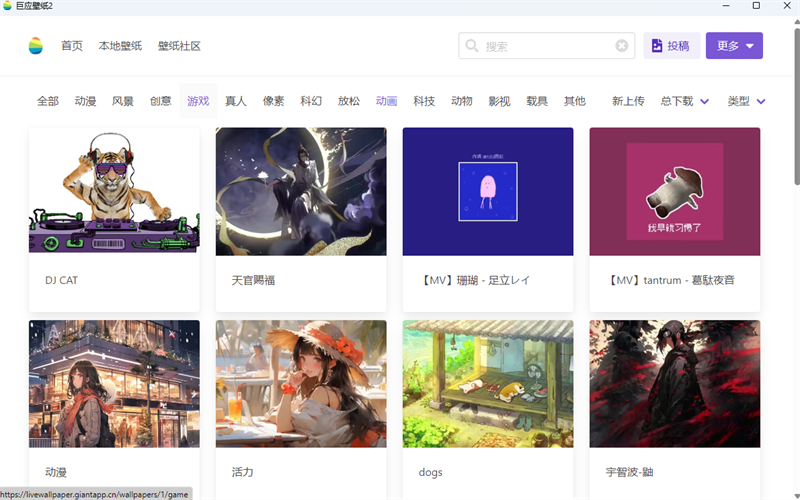Click the vertical scrollbar thumb

pos(795,120)
